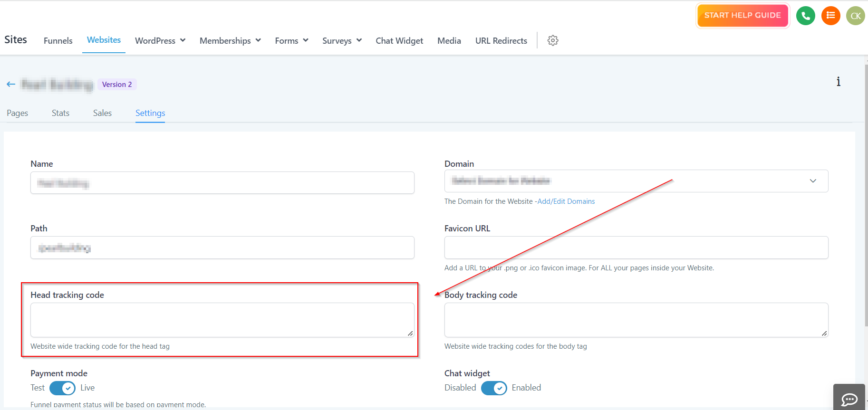Open the Forms dropdown menu
The height and width of the screenshot is (410, 868).
click(x=291, y=41)
